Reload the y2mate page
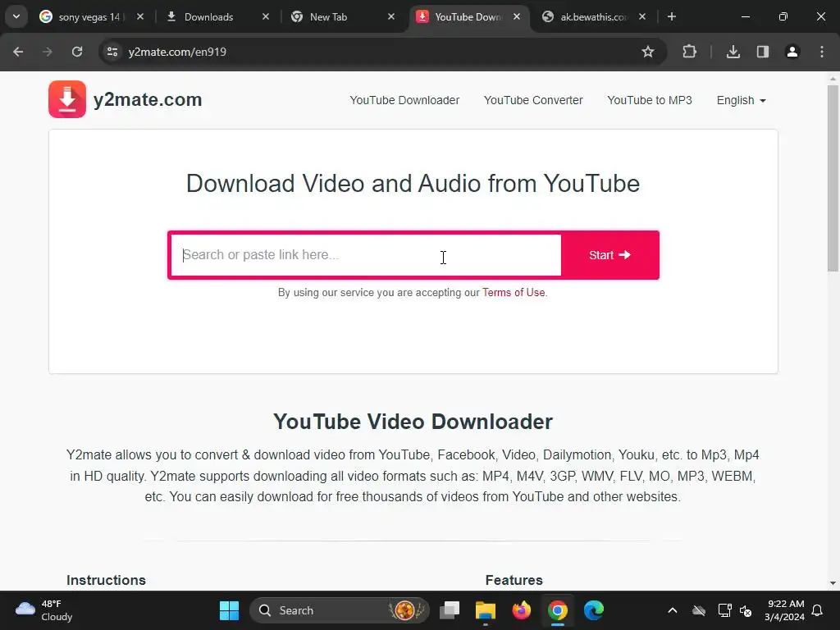This screenshot has width=840, height=630. [77, 52]
